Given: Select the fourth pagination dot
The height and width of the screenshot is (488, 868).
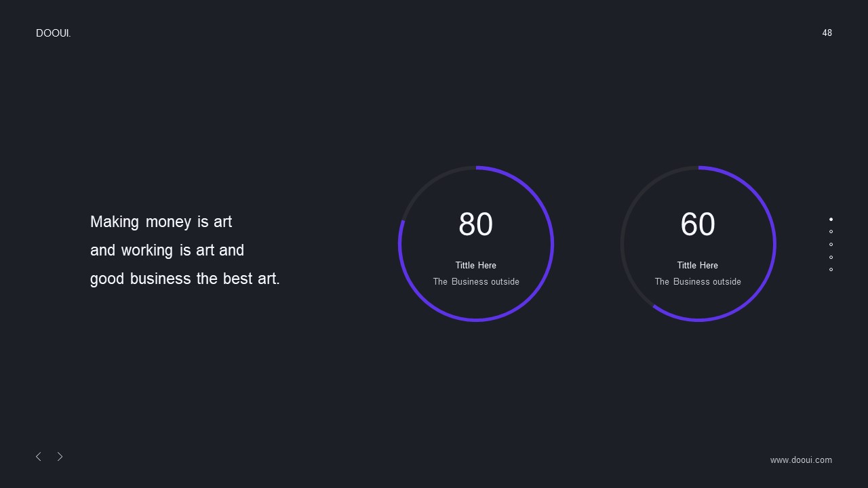Looking at the screenshot, I should click(831, 257).
